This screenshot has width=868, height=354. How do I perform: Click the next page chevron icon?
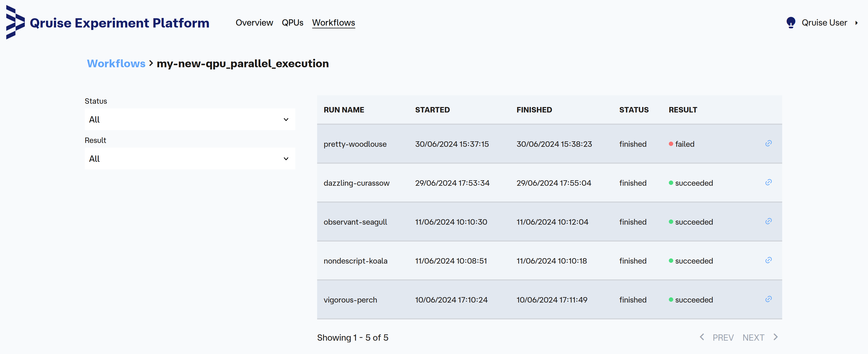(x=776, y=337)
